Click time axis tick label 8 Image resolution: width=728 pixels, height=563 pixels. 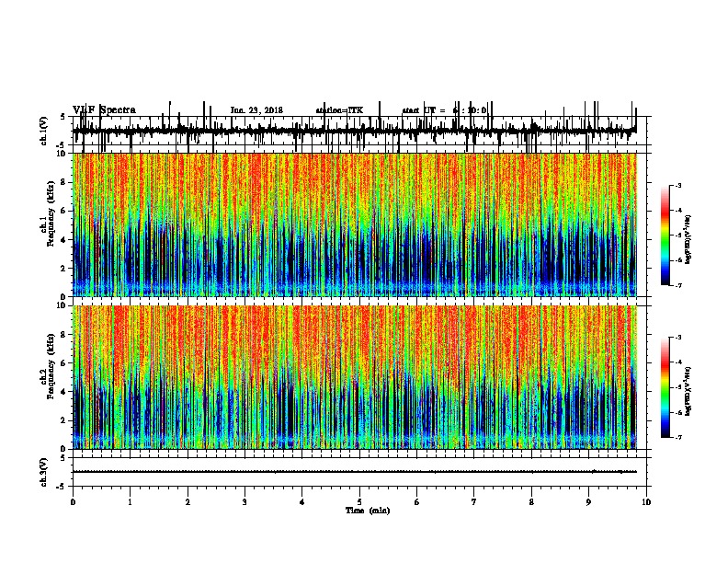click(x=531, y=502)
